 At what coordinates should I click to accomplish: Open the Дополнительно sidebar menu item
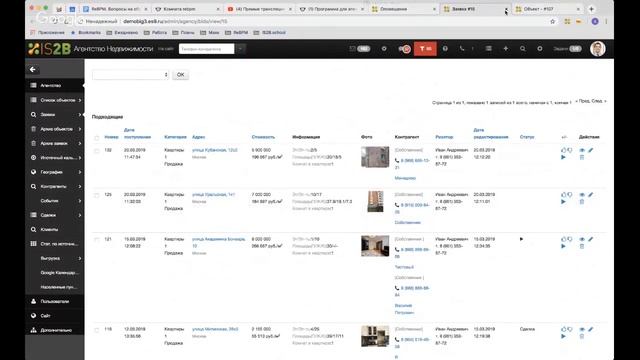point(55,330)
